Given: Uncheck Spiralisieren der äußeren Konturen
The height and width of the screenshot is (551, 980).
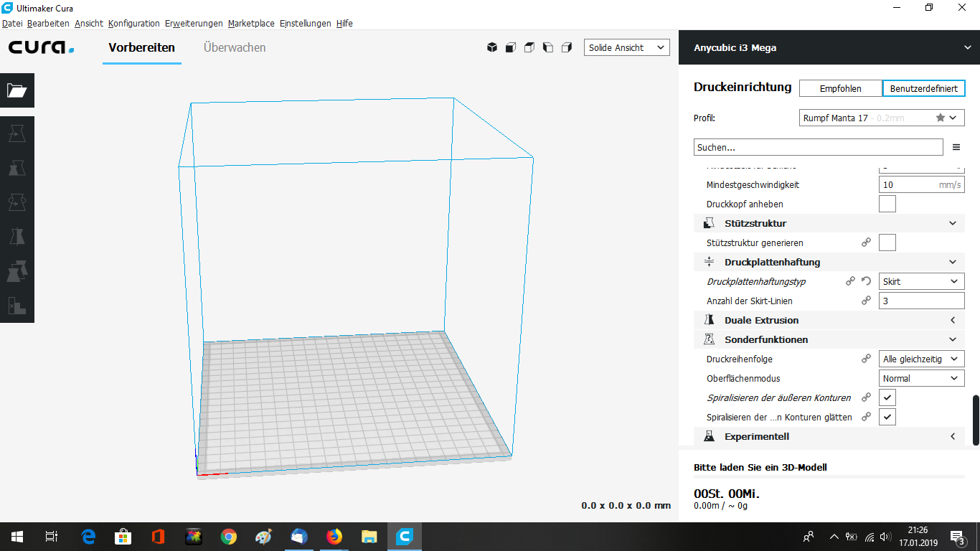Looking at the screenshot, I should point(887,397).
